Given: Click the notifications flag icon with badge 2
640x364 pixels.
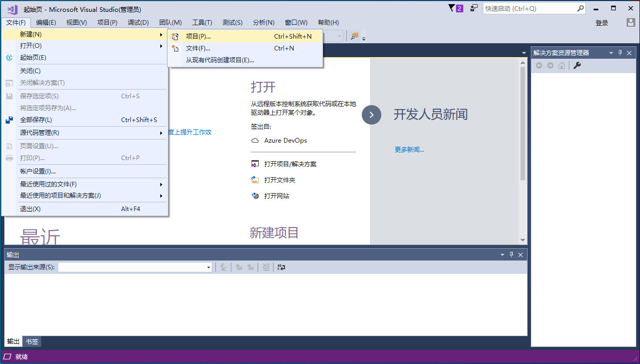Looking at the screenshot, I should [x=456, y=8].
